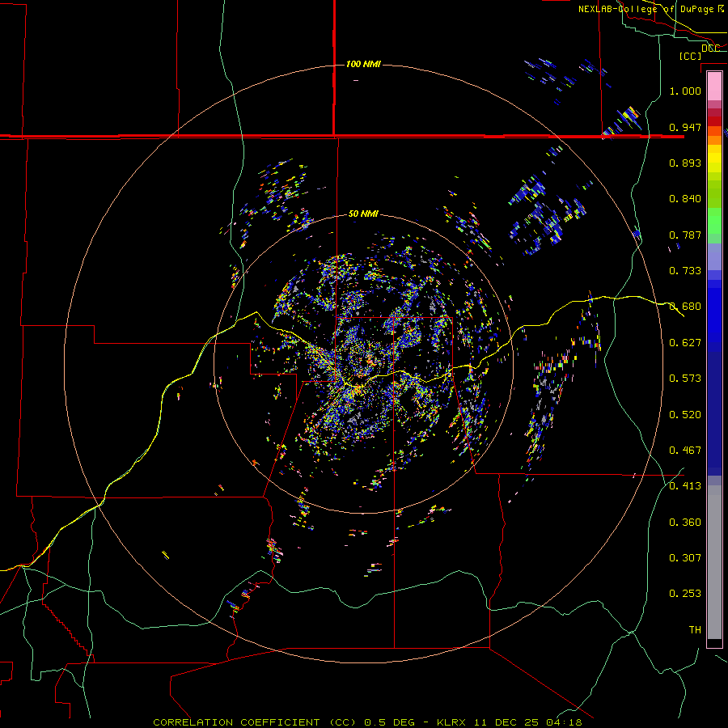
Task: Click the 0.467 scale label
Action: tap(685, 451)
